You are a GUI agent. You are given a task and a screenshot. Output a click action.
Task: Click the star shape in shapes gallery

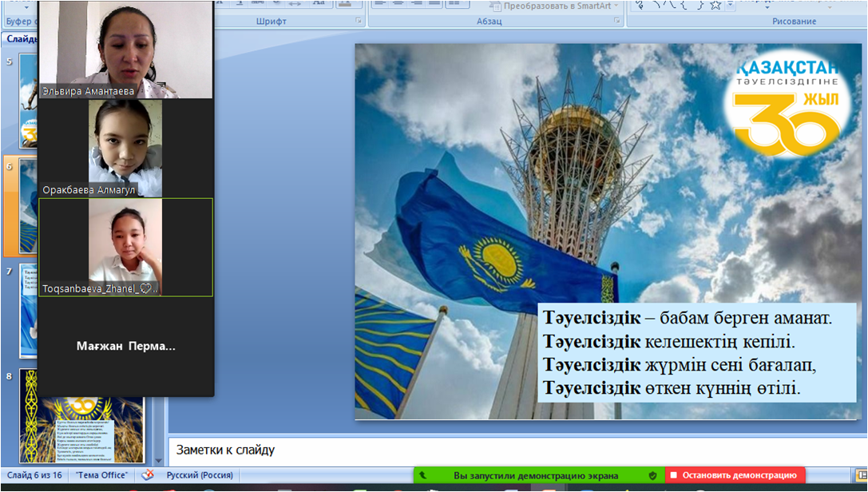[715, 6]
